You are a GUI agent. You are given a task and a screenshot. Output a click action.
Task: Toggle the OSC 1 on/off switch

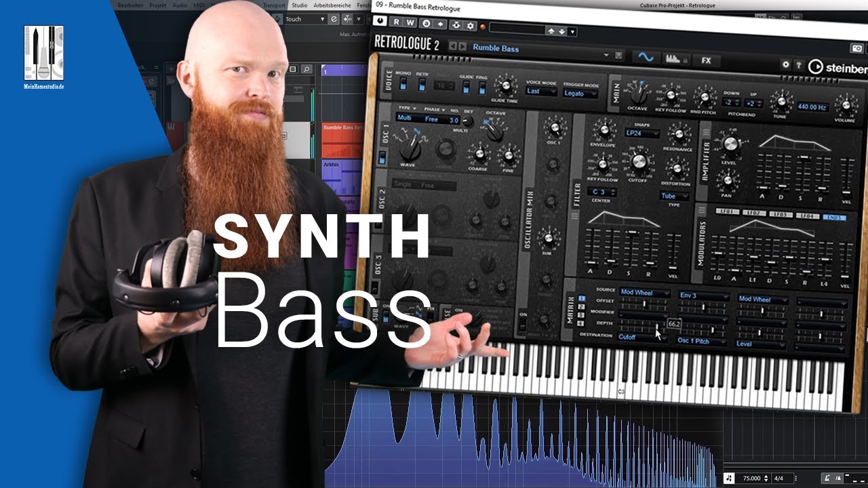coord(382,158)
